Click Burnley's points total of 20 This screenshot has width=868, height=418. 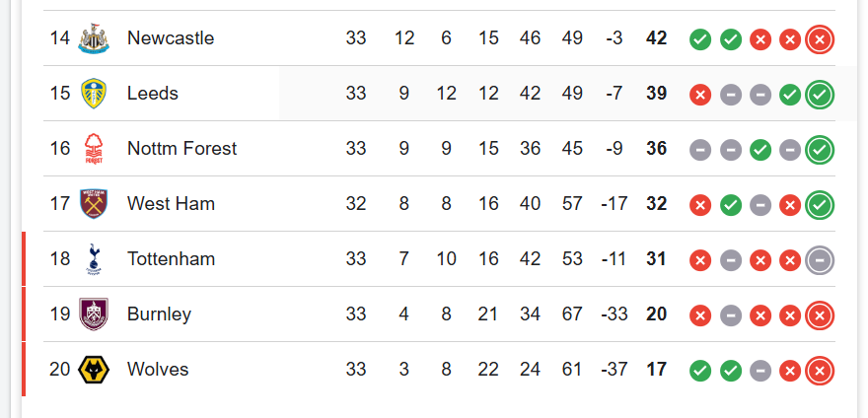(x=657, y=314)
